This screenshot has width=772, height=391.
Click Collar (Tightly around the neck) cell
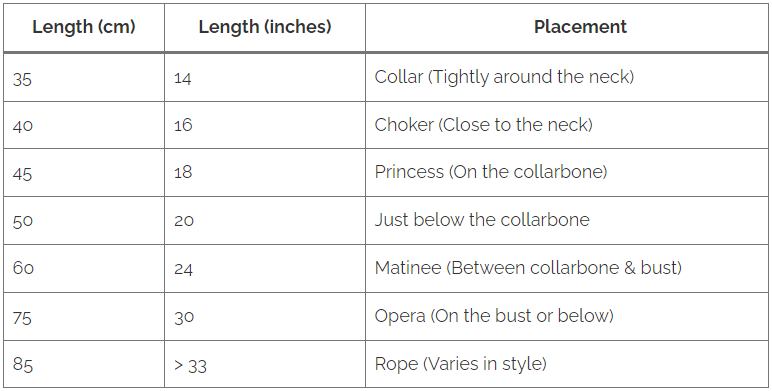567,78
